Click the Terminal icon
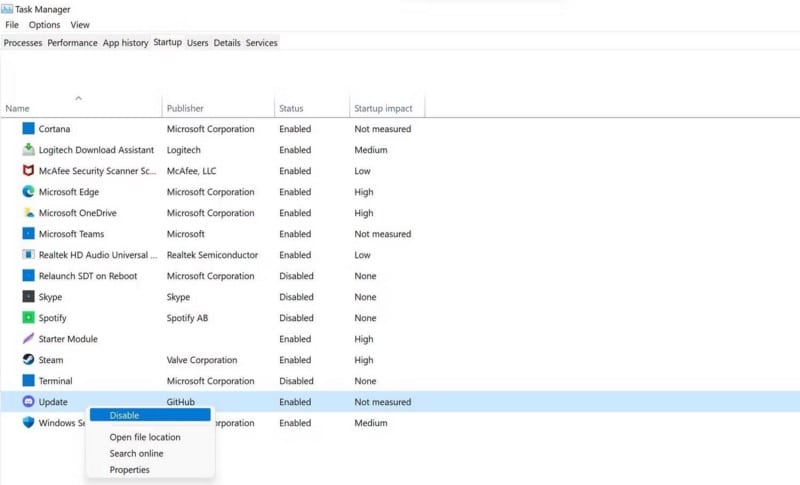The image size is (800, 485). pos(29,380)
